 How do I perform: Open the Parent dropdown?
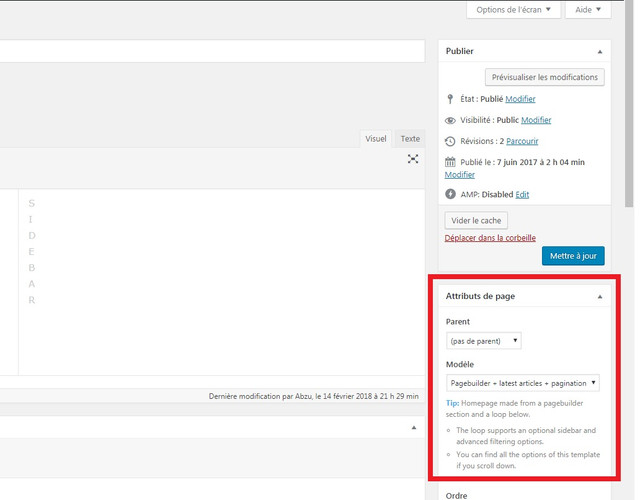[484, 341]
